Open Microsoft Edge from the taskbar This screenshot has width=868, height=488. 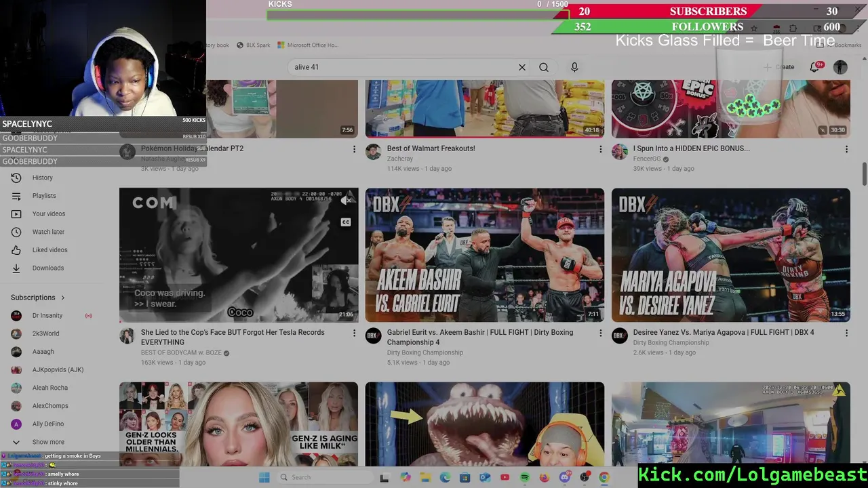tap(445, 477)
